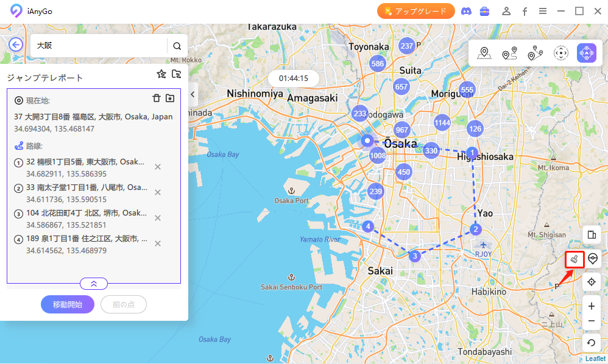Activate the Jump Teleport mode icon
The image size is (608, 364).
click(586, 53)
